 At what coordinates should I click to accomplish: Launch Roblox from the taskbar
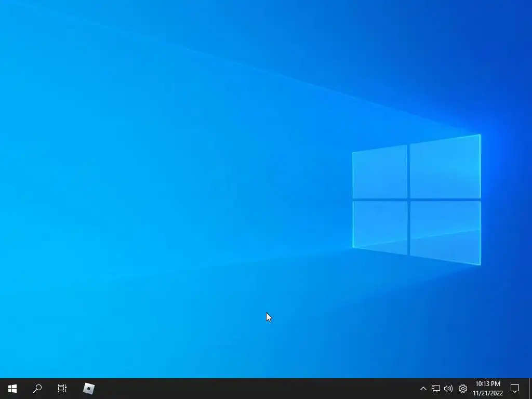point(89,389)
